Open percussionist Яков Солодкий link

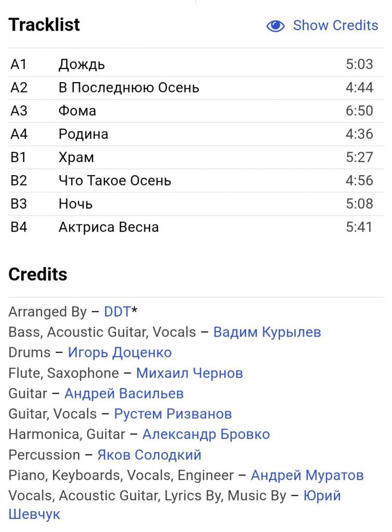[149, 455]
